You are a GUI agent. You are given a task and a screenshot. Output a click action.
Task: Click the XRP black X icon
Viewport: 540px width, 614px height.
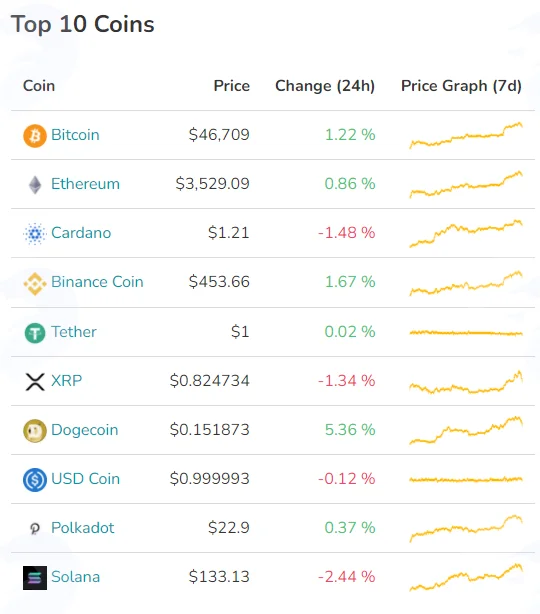(35, 382)
